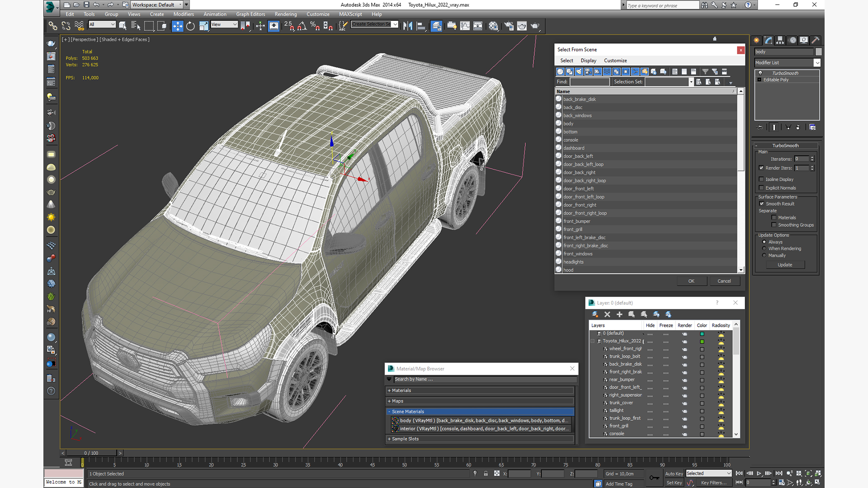Select Manually update option
Screen dimensions: 868x488
[764, 255]
